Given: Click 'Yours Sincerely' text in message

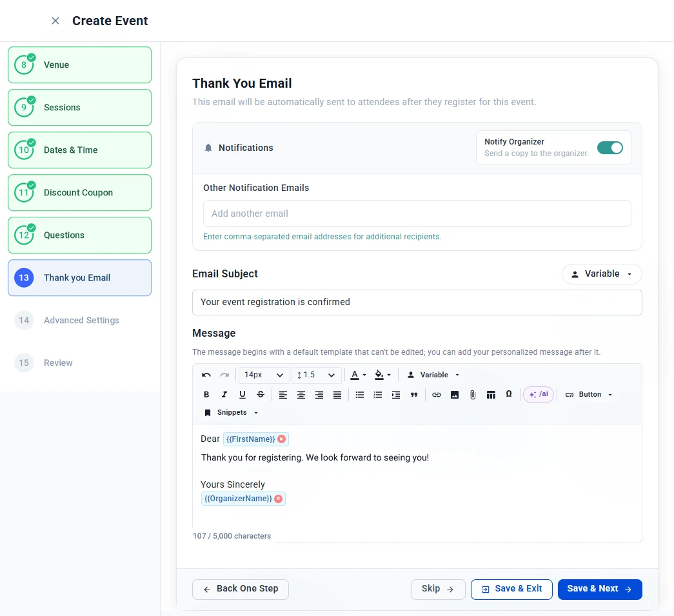Looking at the screenshot, I should (233, 484).
